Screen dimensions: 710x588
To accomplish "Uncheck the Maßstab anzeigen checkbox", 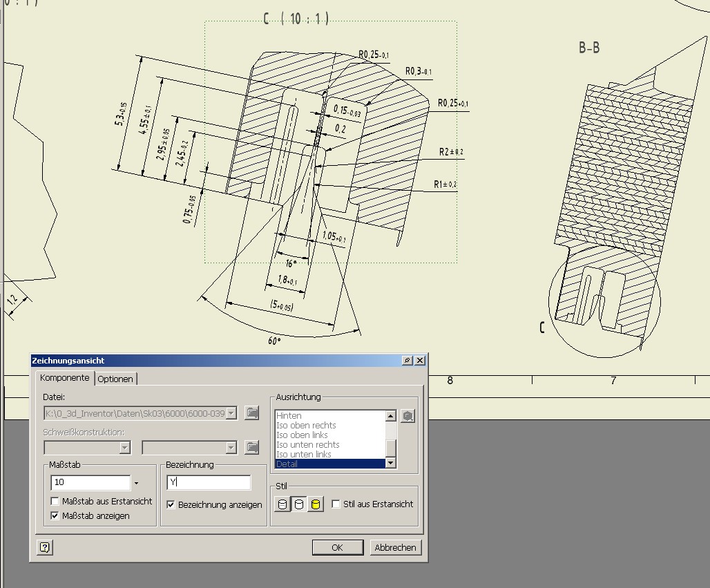I will pos(55,515).
